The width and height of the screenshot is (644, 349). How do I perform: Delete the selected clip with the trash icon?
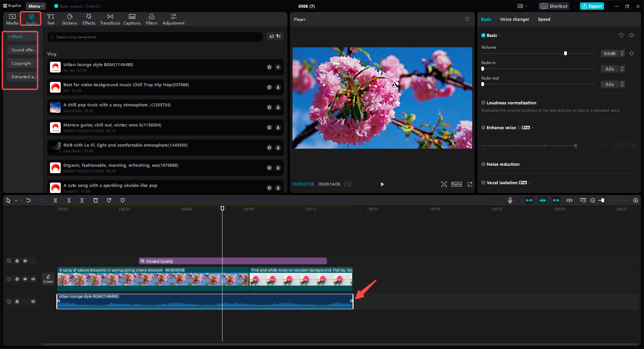pyautogui.click(x=96, y=200)
